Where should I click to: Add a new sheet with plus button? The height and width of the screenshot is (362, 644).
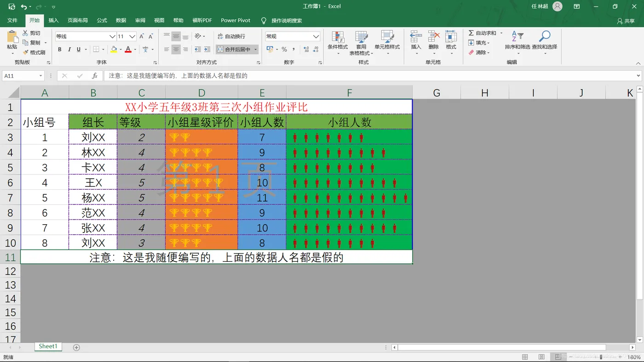click(77, 347)
